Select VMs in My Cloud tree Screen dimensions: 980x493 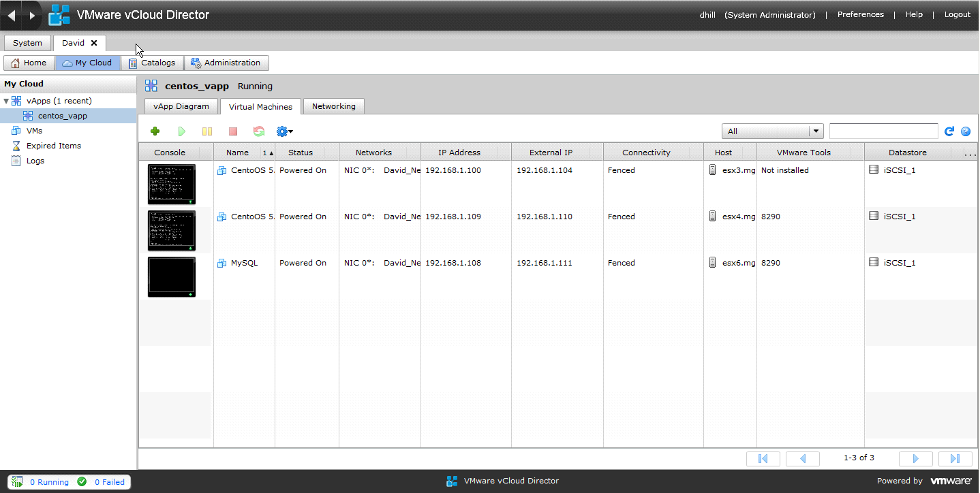(x=34, y=131)
